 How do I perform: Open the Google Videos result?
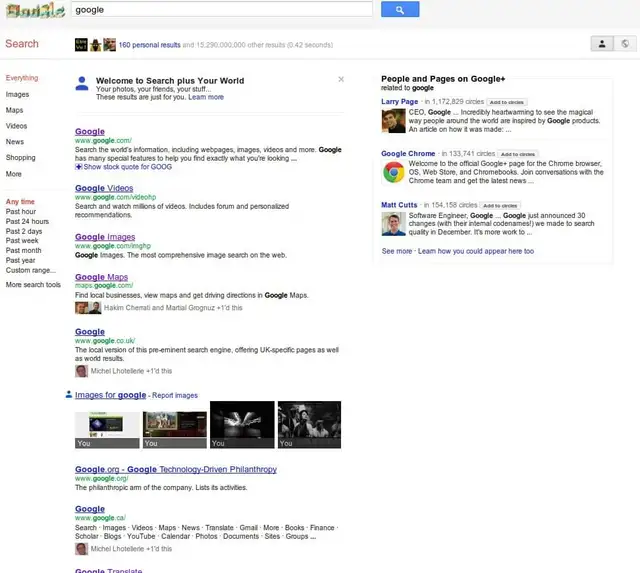point(104,188)
